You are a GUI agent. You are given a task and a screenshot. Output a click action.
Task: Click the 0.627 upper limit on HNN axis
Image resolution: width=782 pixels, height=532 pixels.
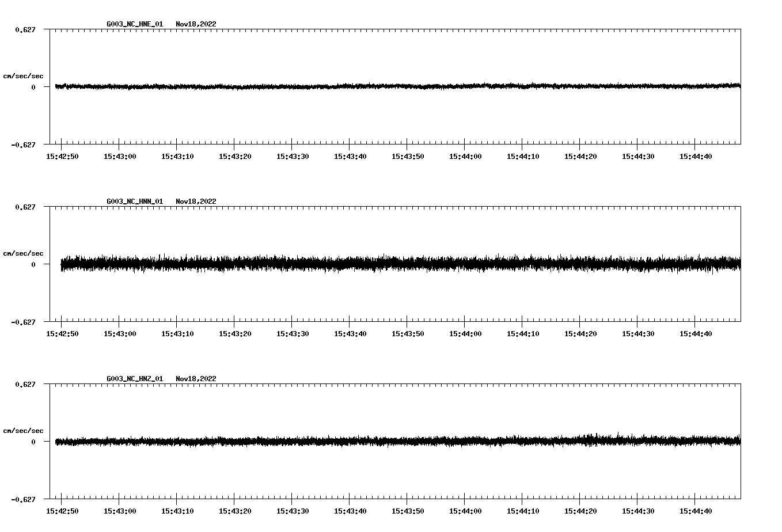point(25,207)
